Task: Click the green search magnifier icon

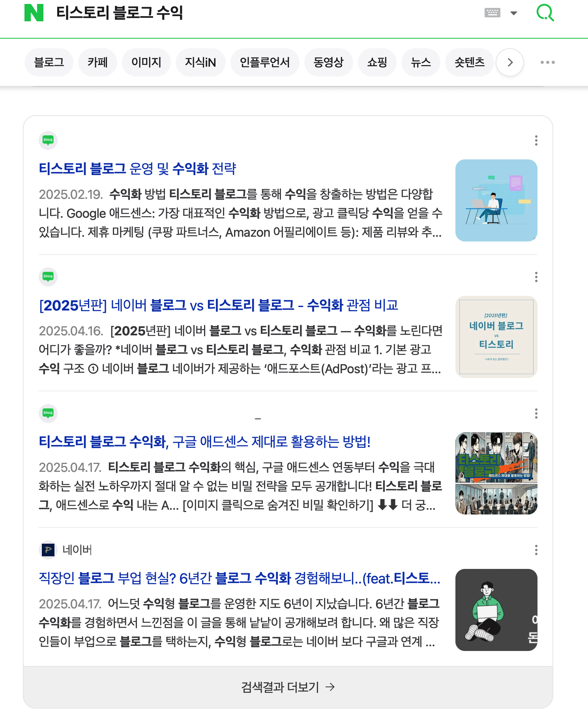Action: point(545,13)
